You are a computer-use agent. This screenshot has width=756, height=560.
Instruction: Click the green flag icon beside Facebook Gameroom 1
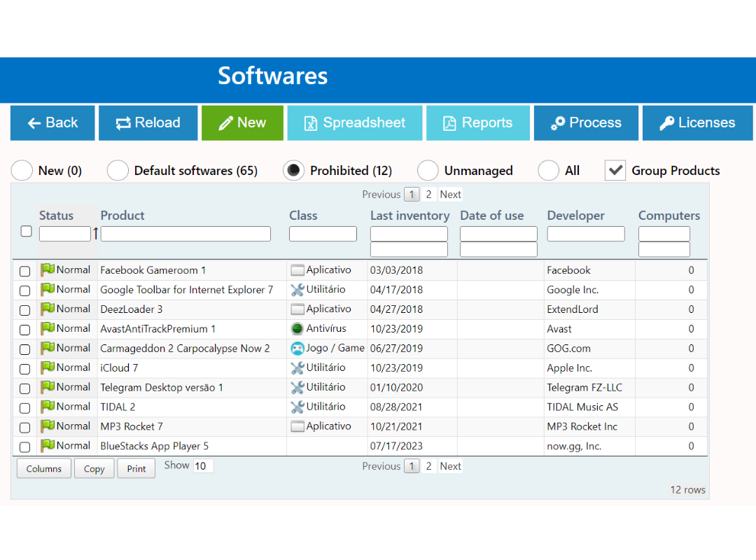(47, 270)
